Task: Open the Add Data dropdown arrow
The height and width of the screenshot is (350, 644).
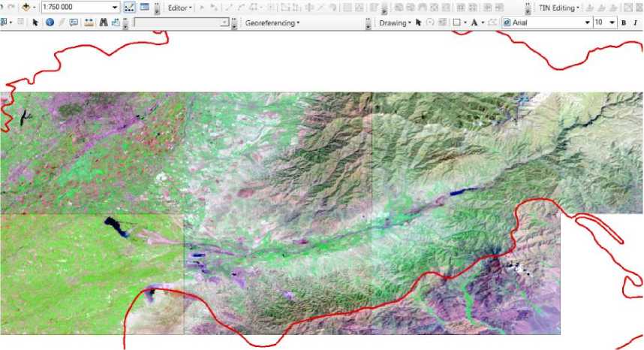Action: tap(34, 8)
